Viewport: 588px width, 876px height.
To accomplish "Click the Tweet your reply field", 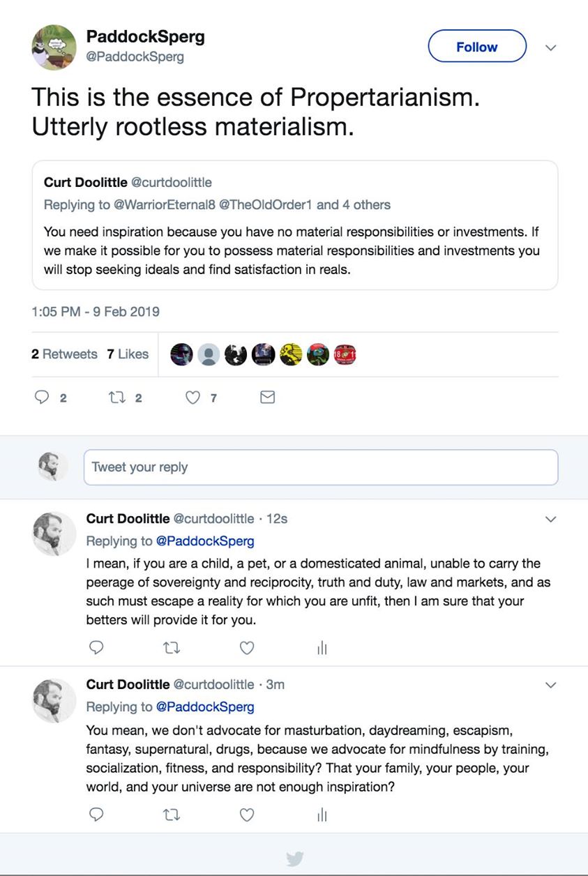I will point(320,467).
